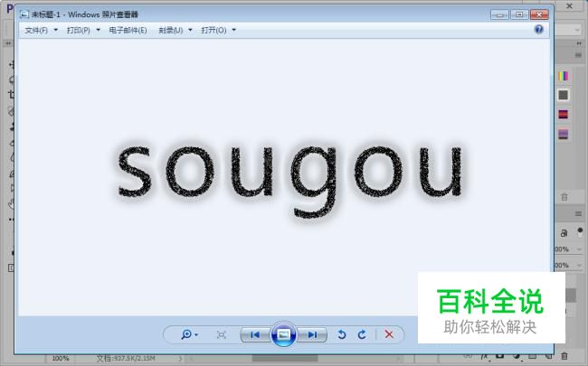The height and width of the screenshot is (366, 588).
Task: Open the red gradient panel icon in Photoshop
Action: [x=564, y=114]
